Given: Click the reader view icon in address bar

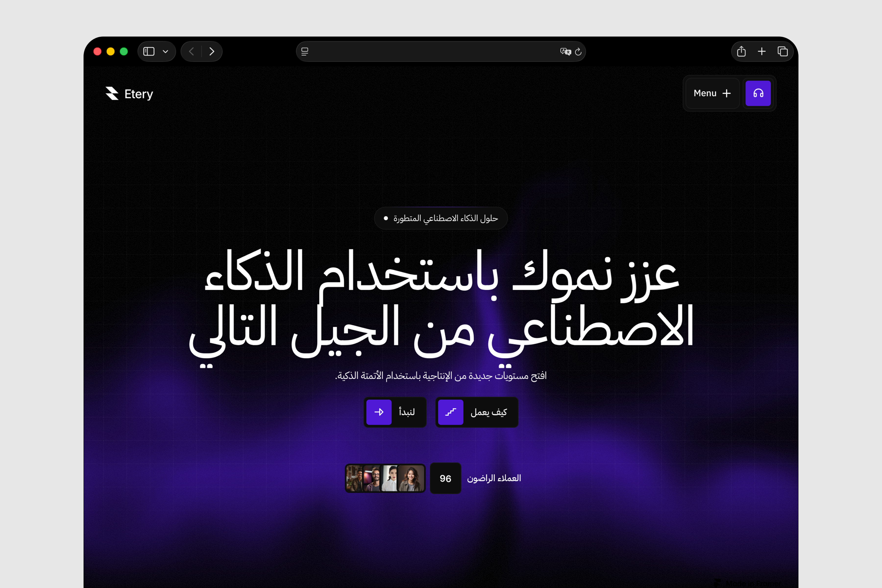Looking at the screenshot, I should [305, 51].
